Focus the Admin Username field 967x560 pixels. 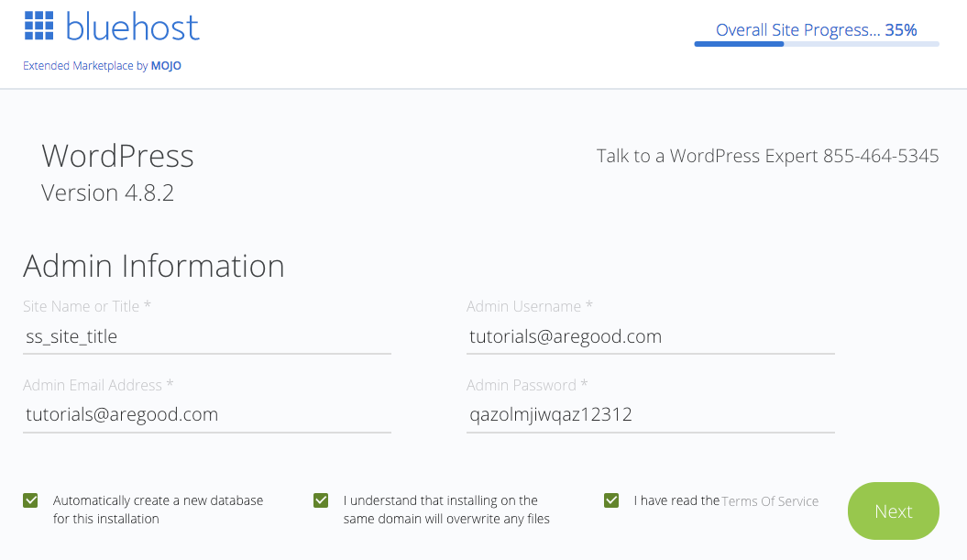coord(650,336)
